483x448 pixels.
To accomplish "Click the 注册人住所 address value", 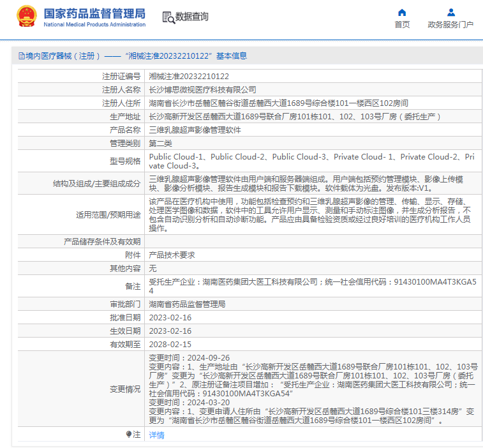I will pos(278,103).
